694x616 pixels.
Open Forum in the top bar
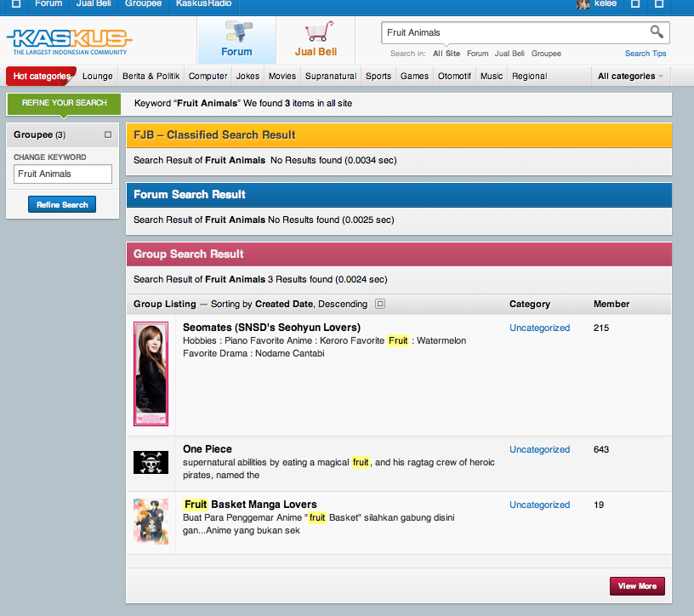click(48, 3)
